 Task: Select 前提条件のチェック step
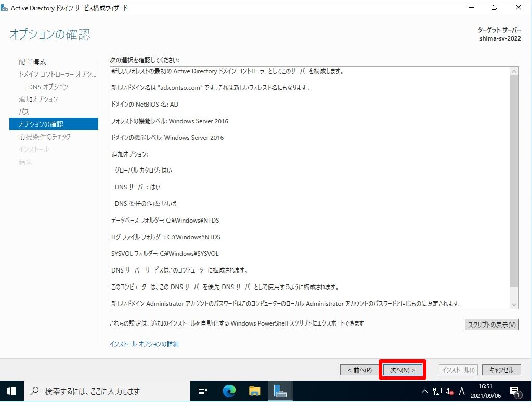click(x=45, y=137)
